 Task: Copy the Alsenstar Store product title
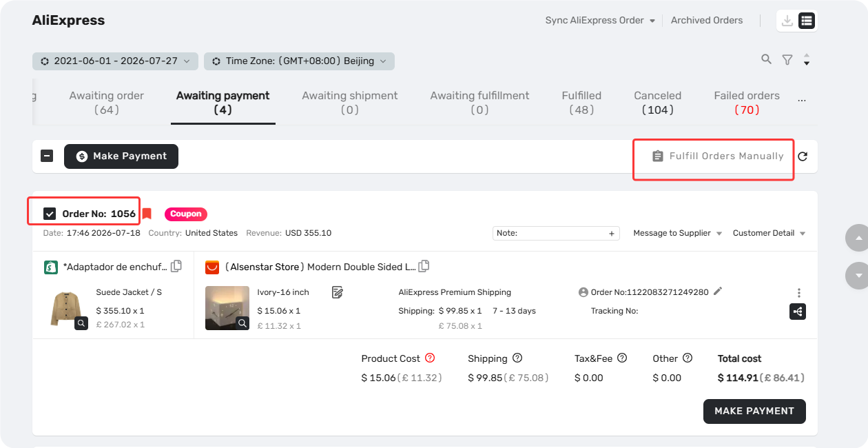(x=424, y=266)
